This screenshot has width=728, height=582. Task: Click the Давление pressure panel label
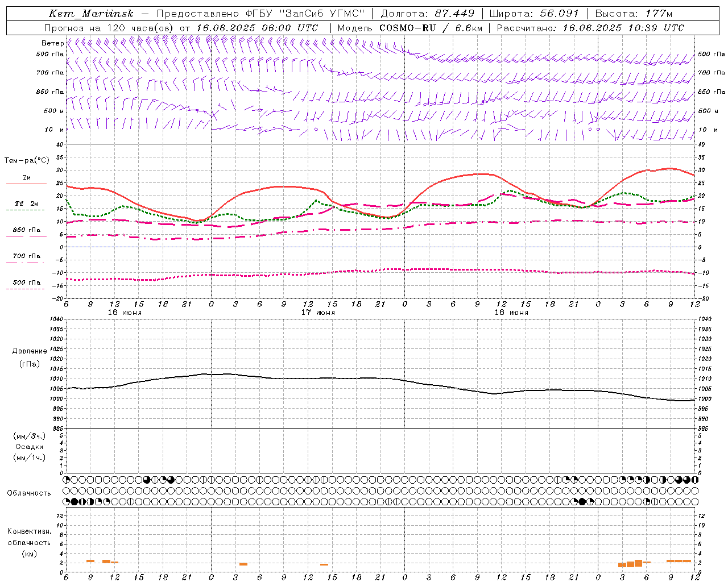coord(30,351)
